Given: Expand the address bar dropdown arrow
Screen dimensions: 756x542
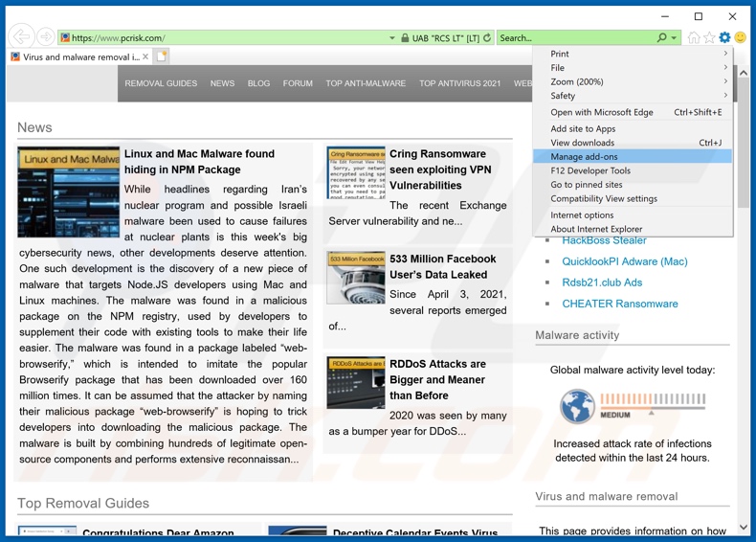Looking at the screenshot, I should point(391,38).
